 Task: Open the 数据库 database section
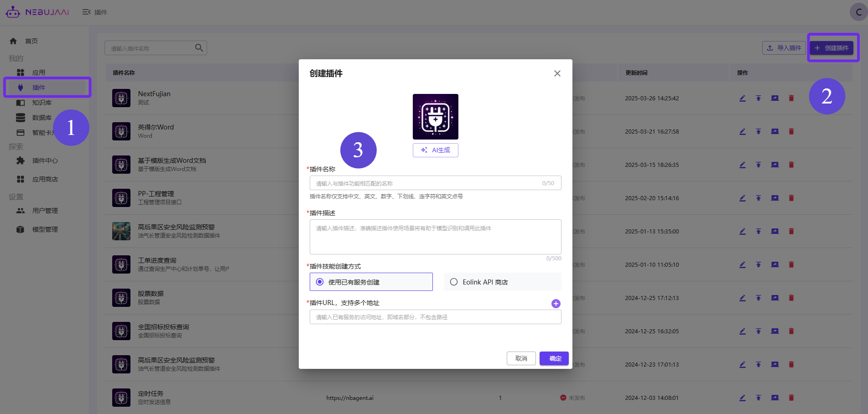[x=42, y=117]
